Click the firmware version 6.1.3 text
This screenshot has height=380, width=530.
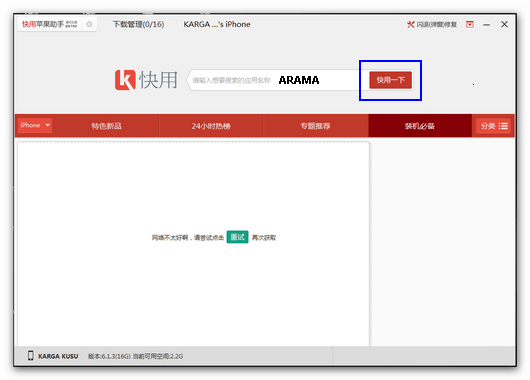point(109,356)
